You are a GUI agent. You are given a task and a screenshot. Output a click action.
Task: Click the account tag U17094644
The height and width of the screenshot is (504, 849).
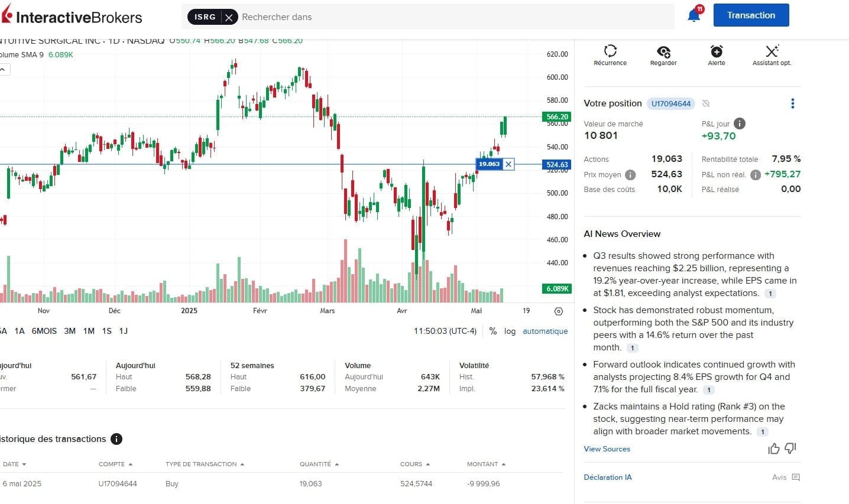[x=671, y=103]
